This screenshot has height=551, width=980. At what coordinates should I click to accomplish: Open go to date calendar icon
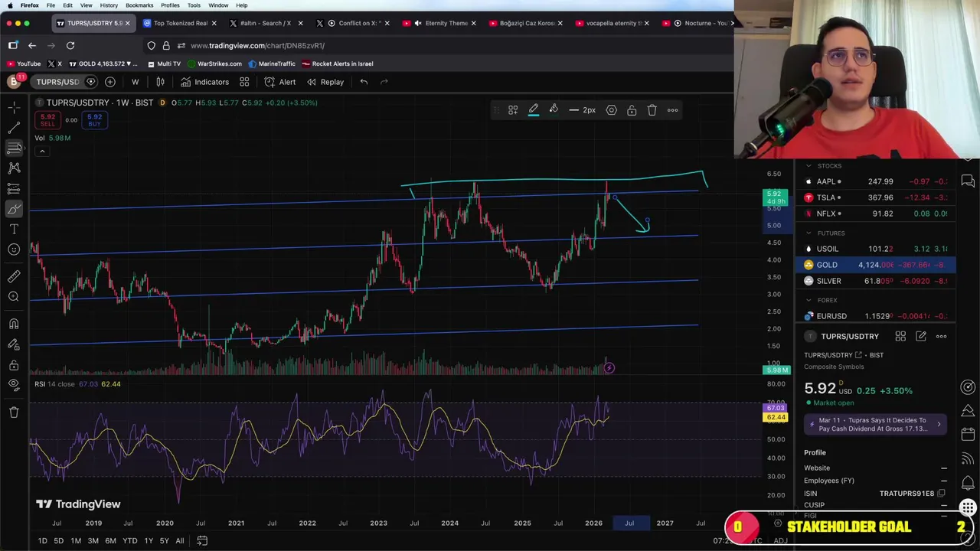tap(202, 541)
